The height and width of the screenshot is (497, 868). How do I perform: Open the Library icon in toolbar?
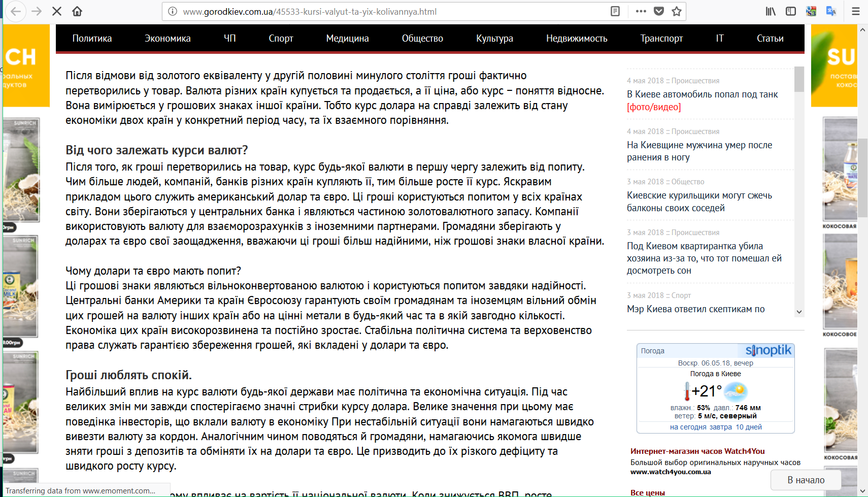pyautogui.click(x=771, y=11)
